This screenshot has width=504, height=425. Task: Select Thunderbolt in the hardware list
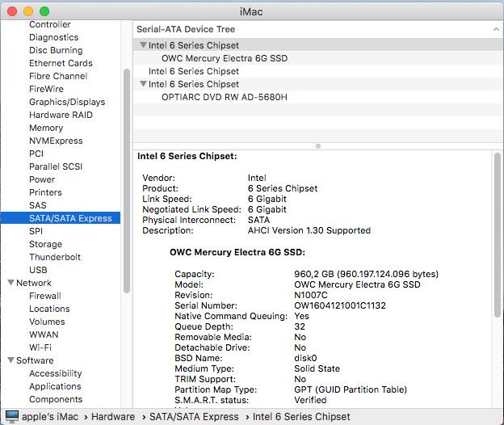(55, 257)
